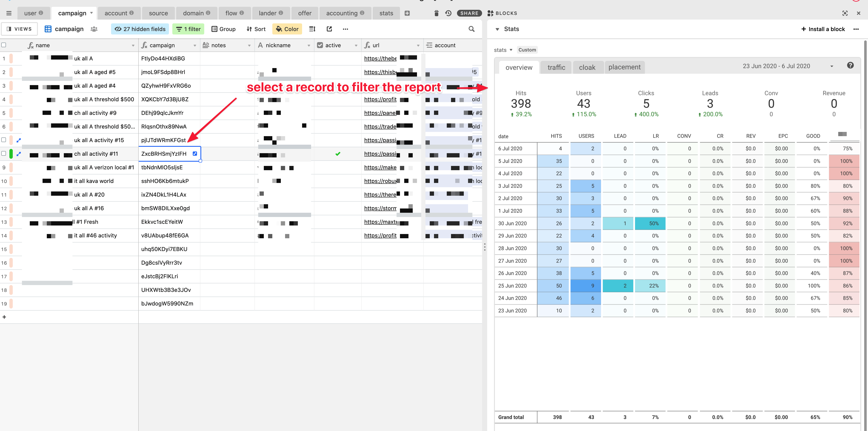
Task: Open the hamburger menu icon
Action: click(x=9, y=13)
